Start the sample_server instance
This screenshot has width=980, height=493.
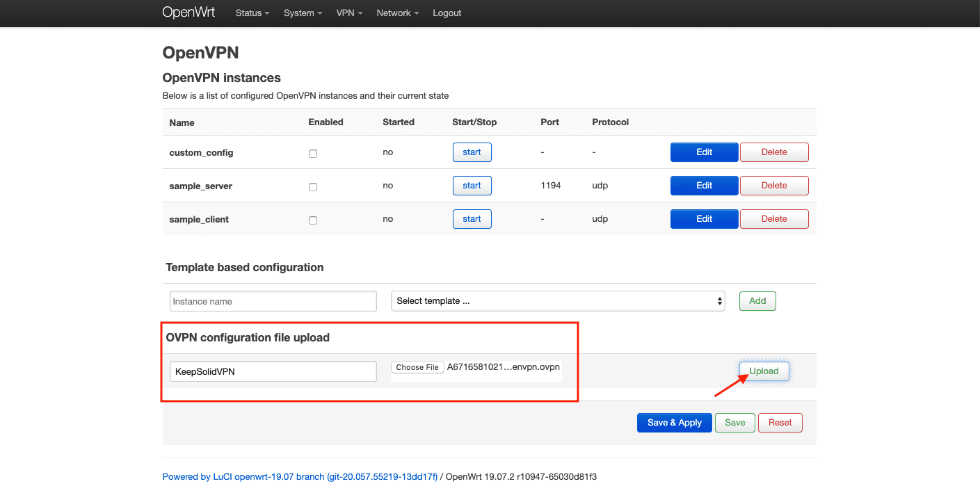pos(472,186)
